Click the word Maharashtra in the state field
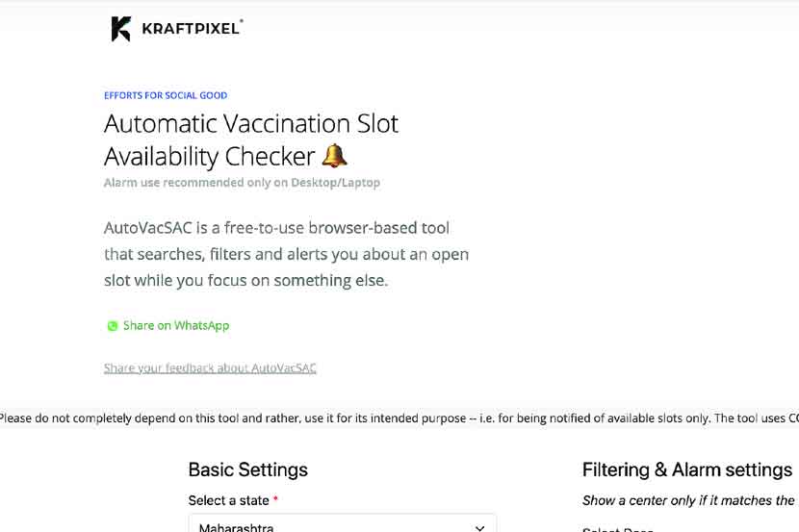The width and height of the screenshot is (799, 532). pos(238,527)
